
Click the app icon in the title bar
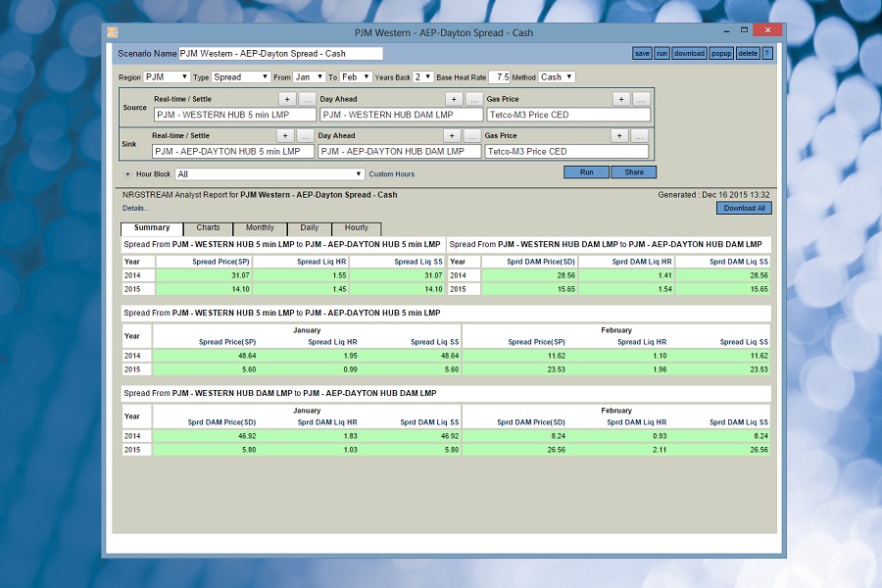tap(113, 32)
